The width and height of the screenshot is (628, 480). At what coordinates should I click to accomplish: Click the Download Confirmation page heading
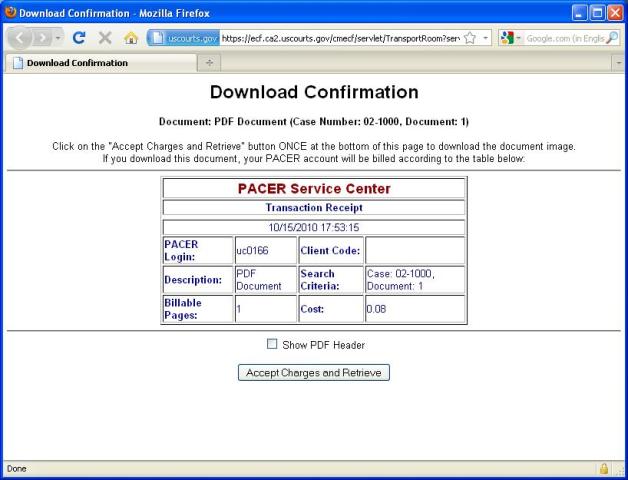coord(314,92)
